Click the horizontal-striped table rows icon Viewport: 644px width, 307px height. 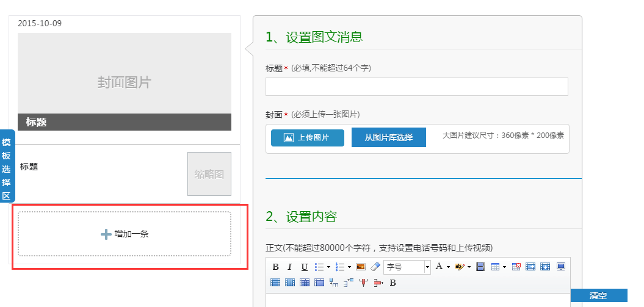275,283
